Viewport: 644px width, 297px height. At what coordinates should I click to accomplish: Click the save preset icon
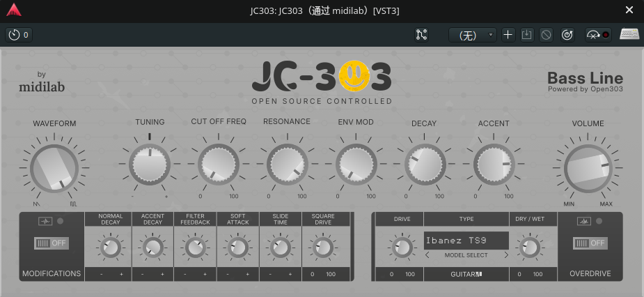[x=526, y=35]
